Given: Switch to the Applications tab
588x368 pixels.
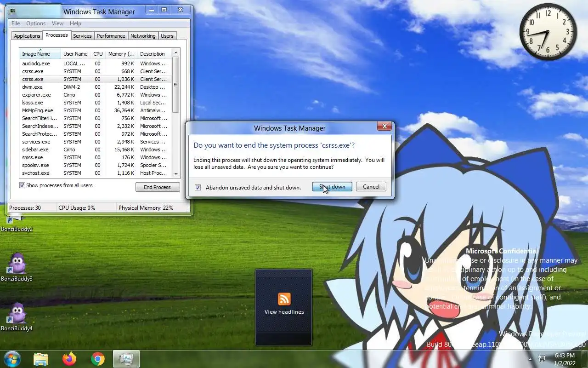Looking at the screenshot, I should 27,36.
